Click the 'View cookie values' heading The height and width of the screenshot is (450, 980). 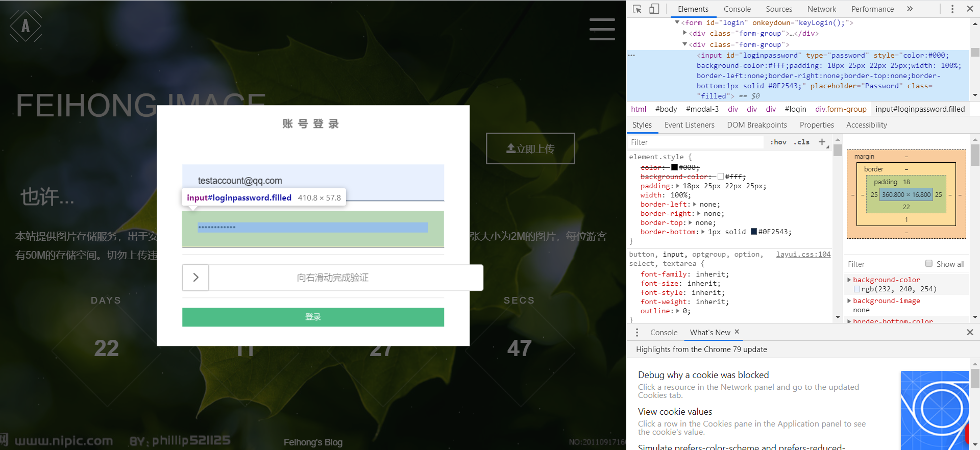675,412
